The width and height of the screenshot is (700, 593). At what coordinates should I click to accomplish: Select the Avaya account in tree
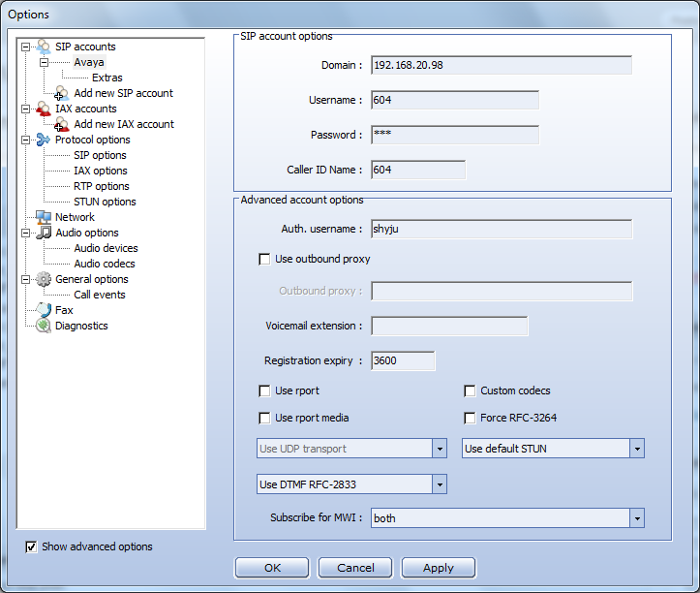pos(89,62)
